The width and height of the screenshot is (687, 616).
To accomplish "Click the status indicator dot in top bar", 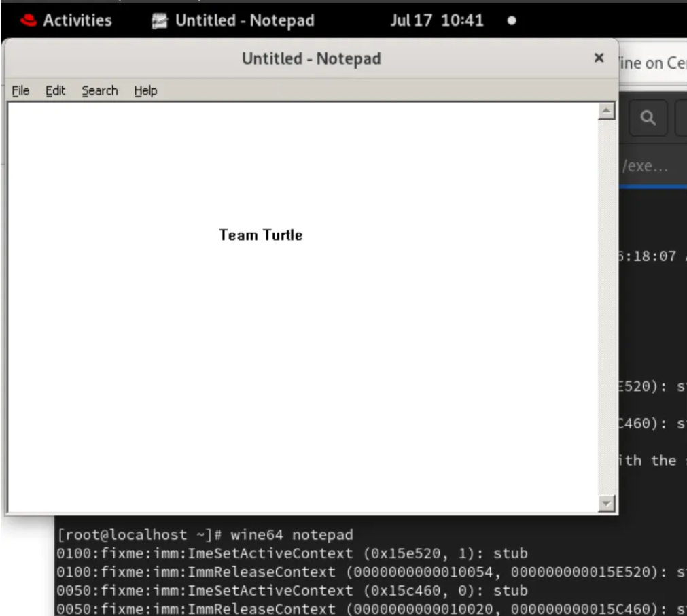I will point(511,20).
